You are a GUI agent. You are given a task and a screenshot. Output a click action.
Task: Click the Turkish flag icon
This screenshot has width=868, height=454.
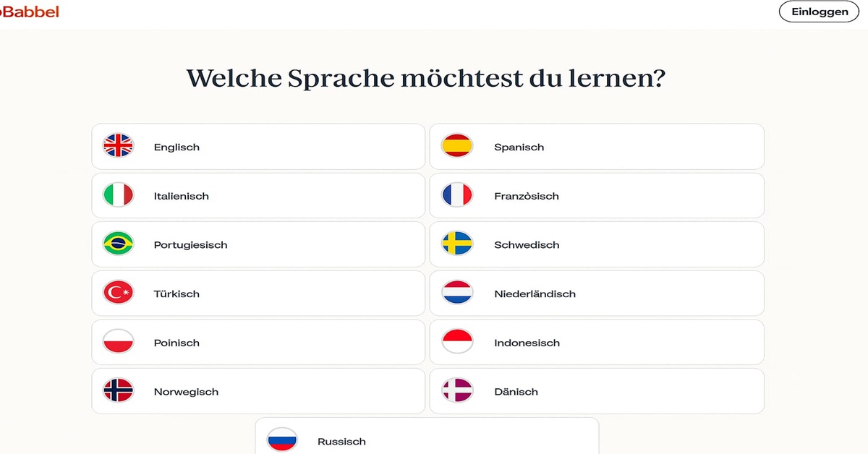tap(118, 294)
